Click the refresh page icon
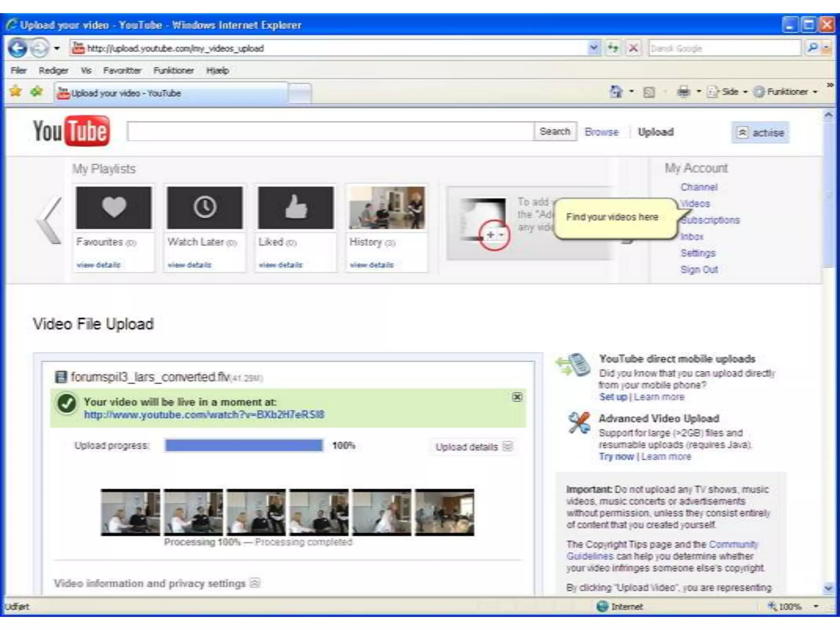840x630 pixels. 613,48
